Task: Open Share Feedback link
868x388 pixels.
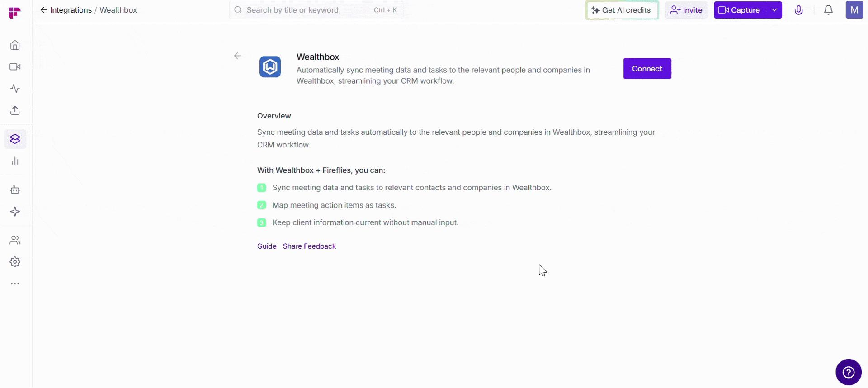Action: pos(309,246)
